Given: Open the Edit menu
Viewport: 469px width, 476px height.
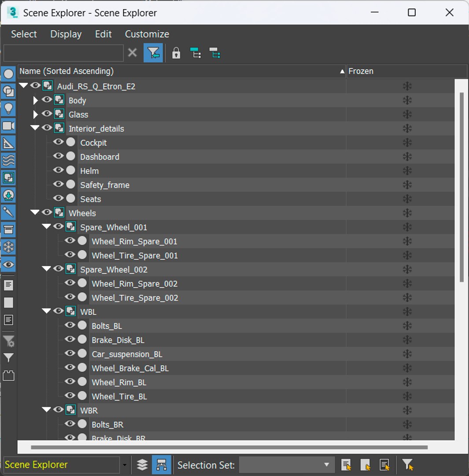Looking at the screenshot, I should tap(103, 34).
